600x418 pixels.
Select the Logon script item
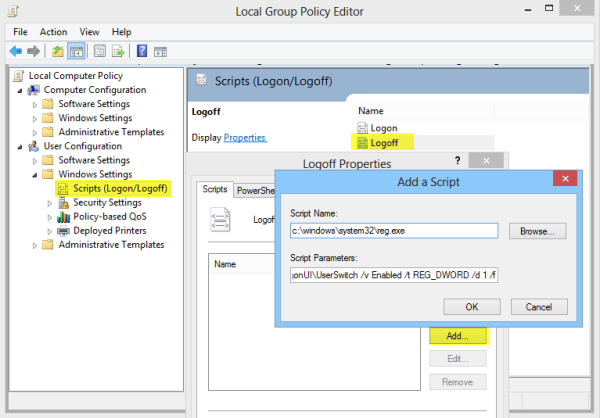click(x=384, y=128)
